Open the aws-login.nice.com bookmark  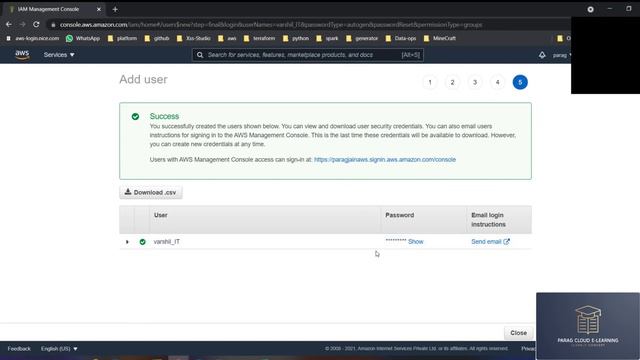point(33,38)
